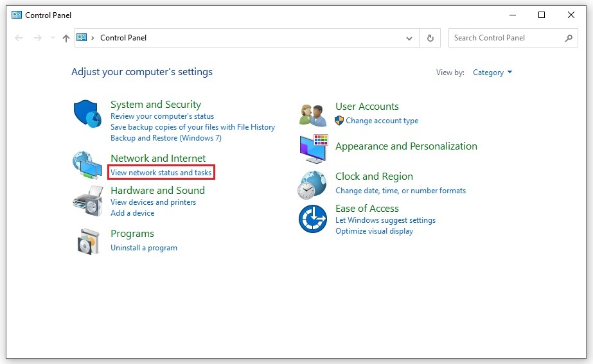593x364 pixels.
Task: Expand the View by Category dropdown
Action: click(492, 73)
